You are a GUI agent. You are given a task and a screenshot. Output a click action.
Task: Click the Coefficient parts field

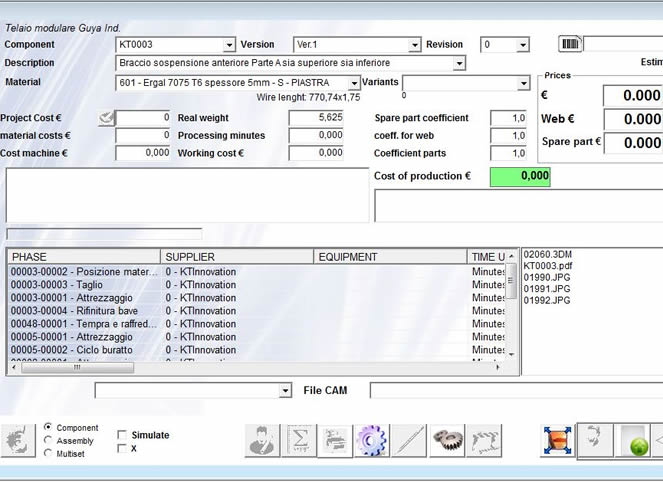508,153
